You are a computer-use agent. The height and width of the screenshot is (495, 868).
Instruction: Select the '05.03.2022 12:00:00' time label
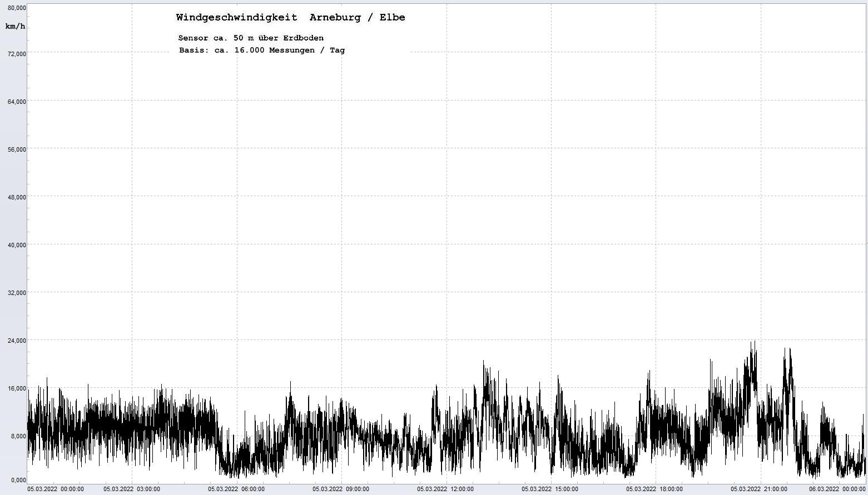tap(445, 489)
